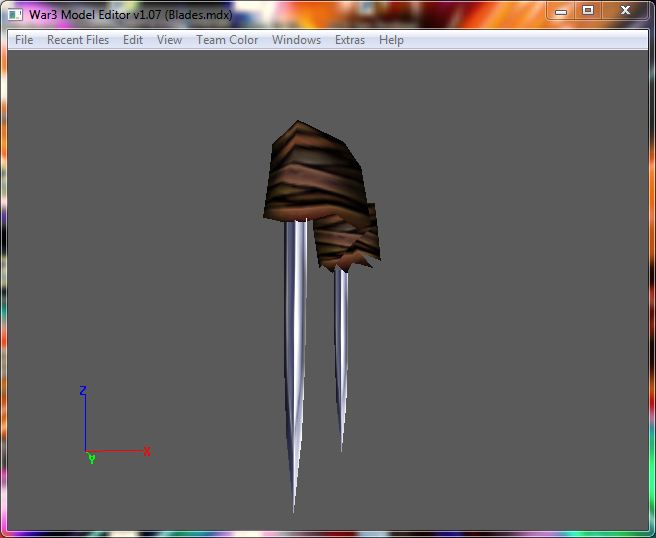Open the Edit menu
The image size is (656, 538).
click(x=133, y=40)
